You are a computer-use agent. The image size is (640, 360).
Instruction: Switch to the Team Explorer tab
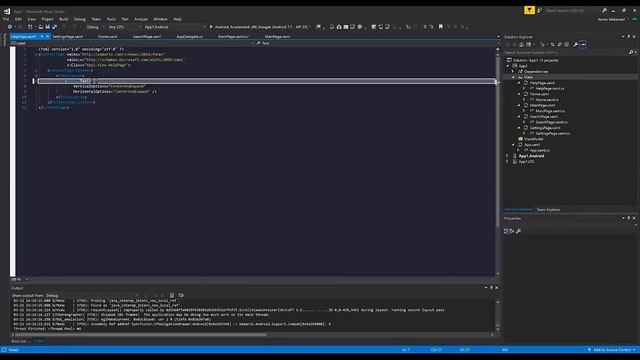pyautogui.click(x=548, y=210)
